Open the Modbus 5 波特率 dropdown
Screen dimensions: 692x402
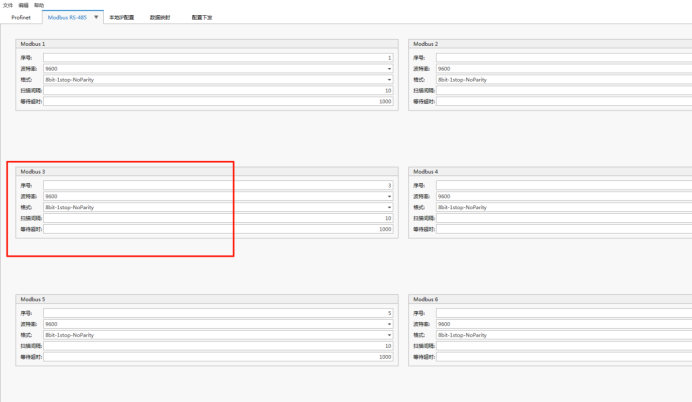tap(218, 324)
